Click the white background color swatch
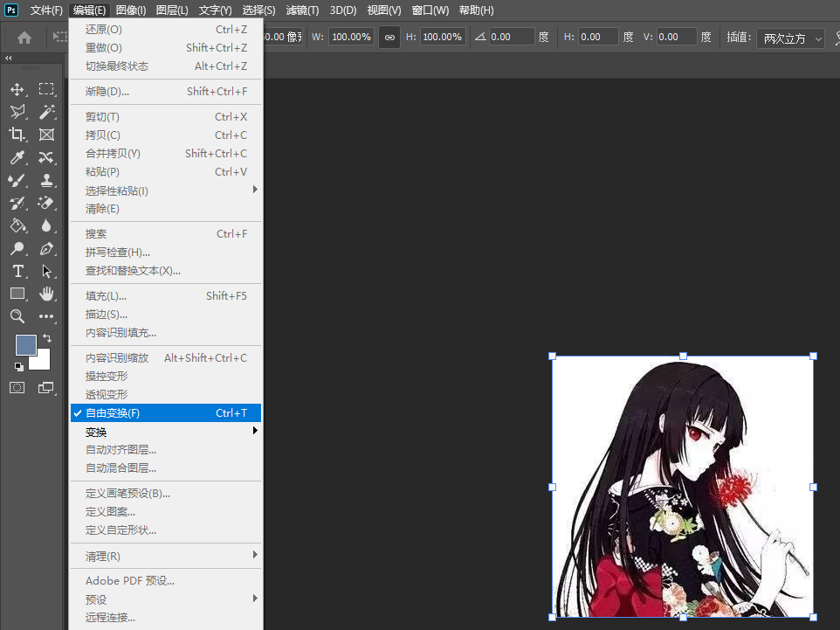840x630 pixels. pyautogui.click(x=43, y=362)
